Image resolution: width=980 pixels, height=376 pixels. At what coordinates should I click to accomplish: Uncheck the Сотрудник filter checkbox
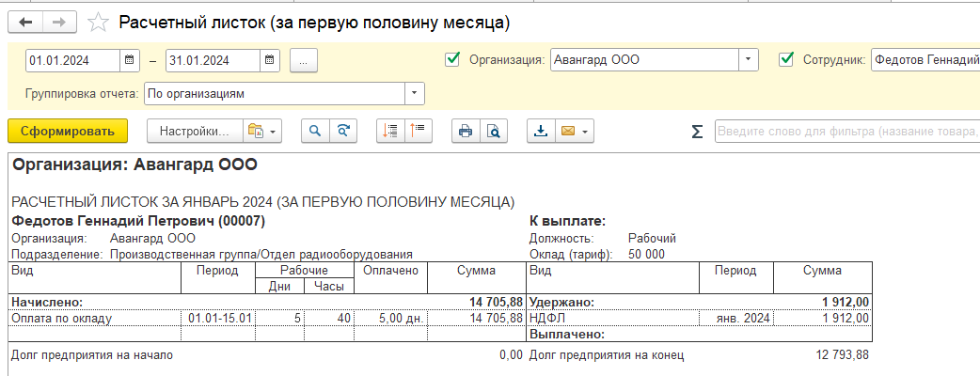pyautogui.click(x=785, y=60)
